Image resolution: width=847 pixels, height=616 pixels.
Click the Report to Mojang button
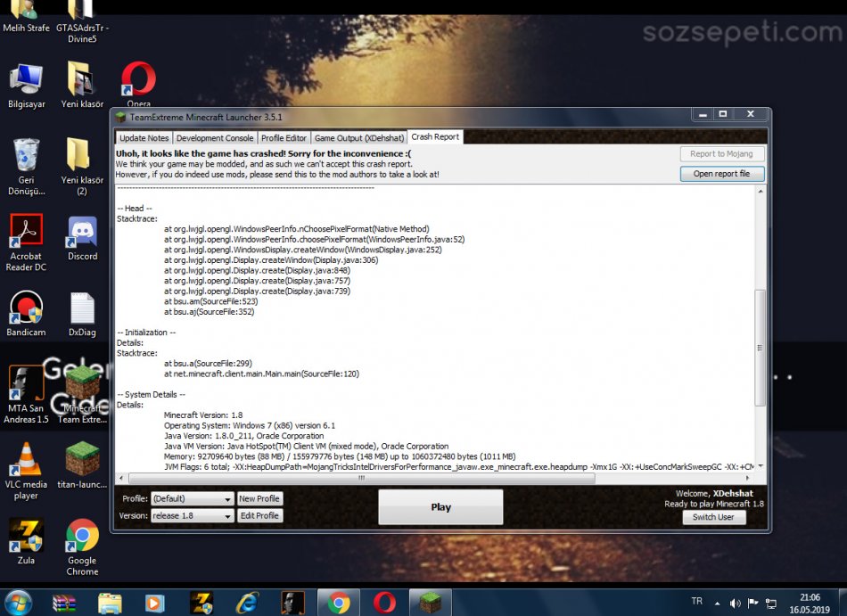721,154
